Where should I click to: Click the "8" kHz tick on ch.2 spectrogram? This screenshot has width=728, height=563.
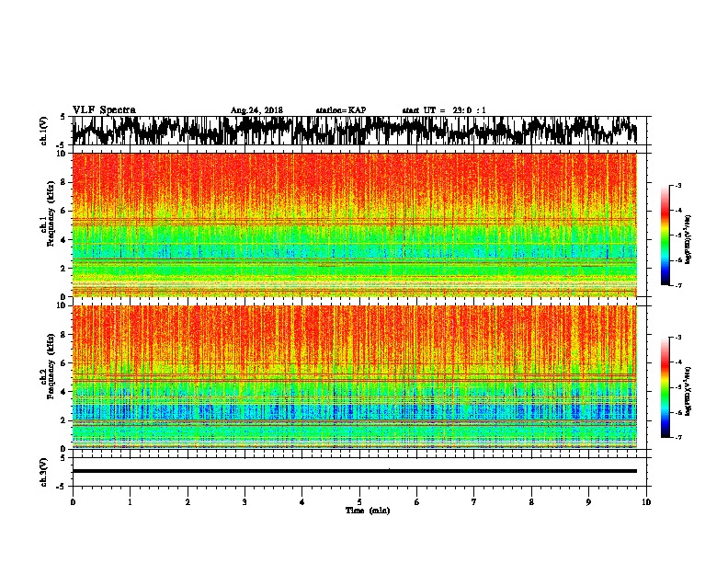click(x=64, y=335)
